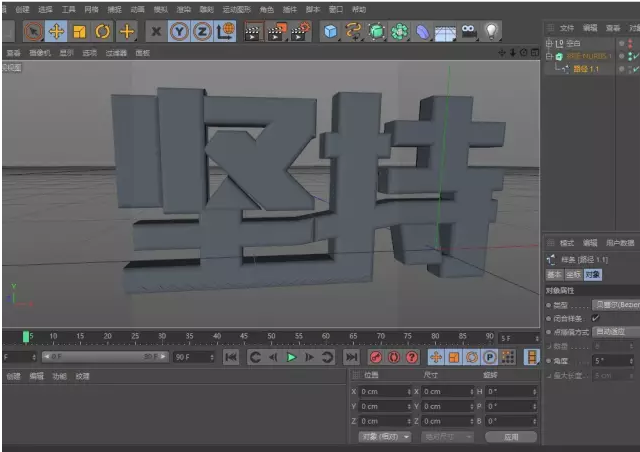Open the 对象 (相对) coordinate dropdown
Image resolution: width=640 pixels, height=452 pixels.
385,437
